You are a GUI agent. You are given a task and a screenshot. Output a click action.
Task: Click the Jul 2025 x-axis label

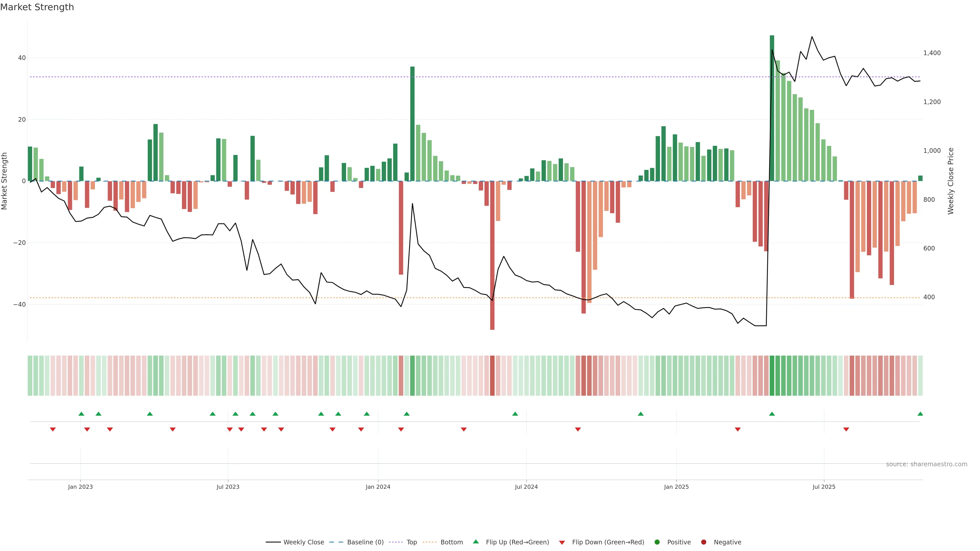tap(824, 487)
